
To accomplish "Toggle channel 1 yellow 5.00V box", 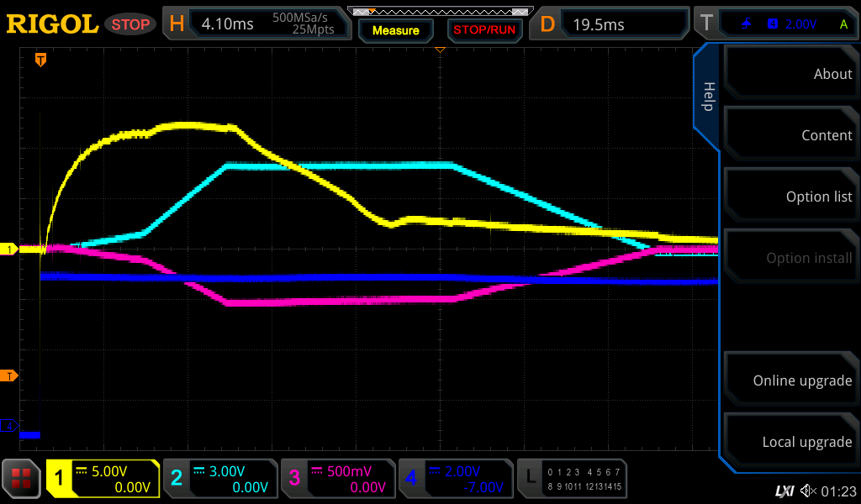I will pyautogui.click(x=103, y=479).
